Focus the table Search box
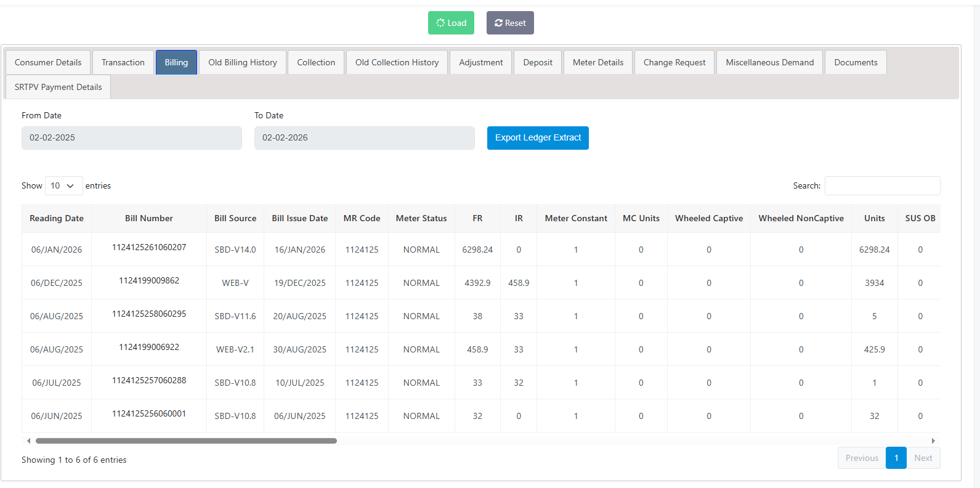The image size is (980, 488). (882, 185)
